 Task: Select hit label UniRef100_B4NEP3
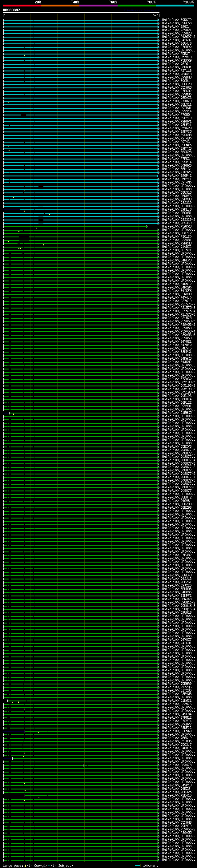pyautogui.click(x=176, y=260)
